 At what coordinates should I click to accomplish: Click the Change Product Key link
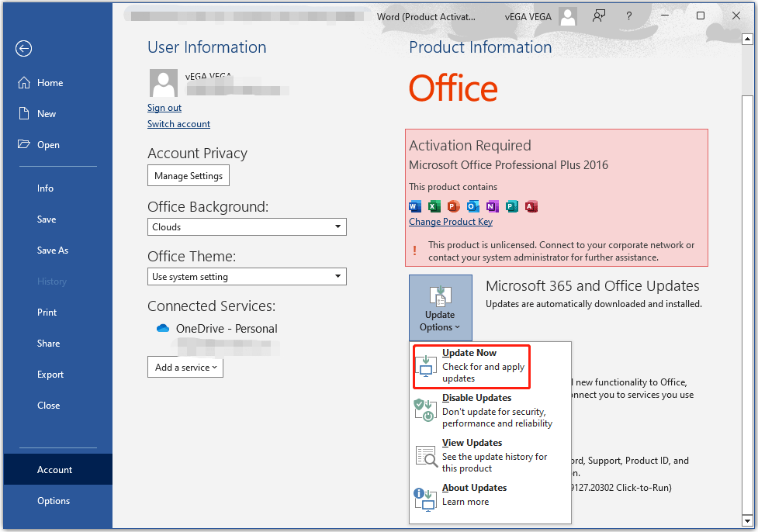click(x=451, y=221)
